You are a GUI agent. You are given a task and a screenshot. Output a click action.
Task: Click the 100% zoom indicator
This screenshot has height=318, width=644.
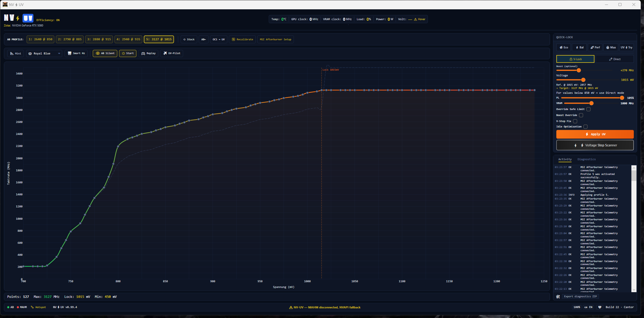point(577,307)
